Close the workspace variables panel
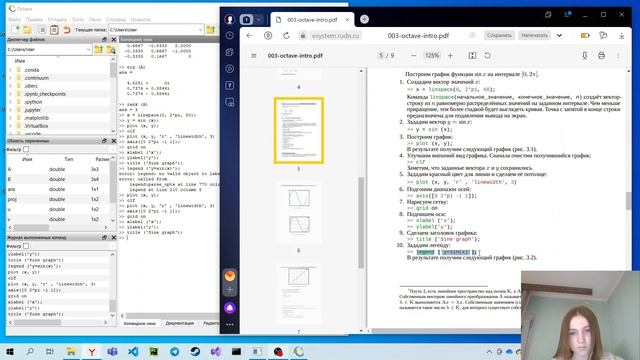The width and height of the screenshot is (640, 360). [114, 140]
